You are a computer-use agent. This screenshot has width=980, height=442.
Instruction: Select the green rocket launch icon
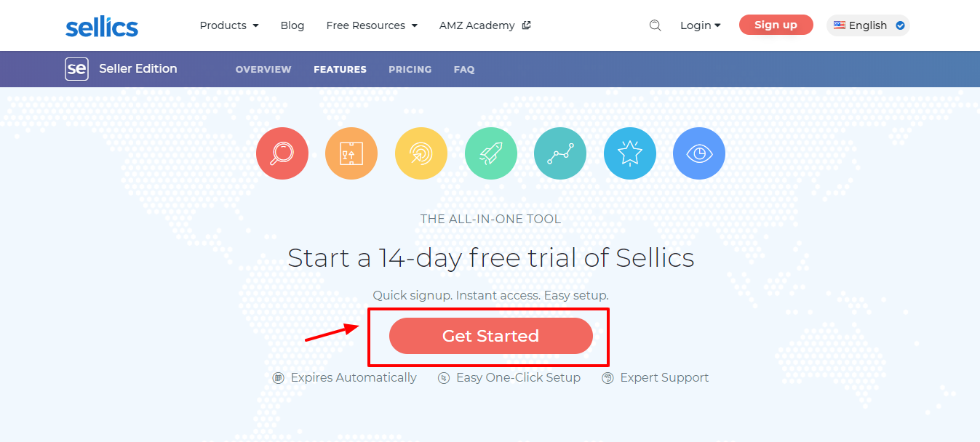(x=490, y=153)
